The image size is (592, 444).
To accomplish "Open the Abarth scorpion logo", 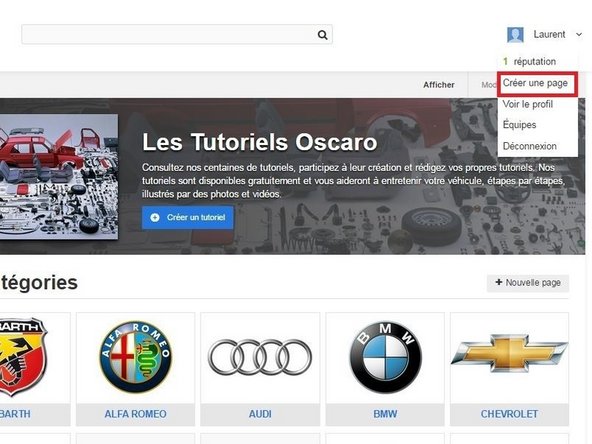I will (23, 357).
